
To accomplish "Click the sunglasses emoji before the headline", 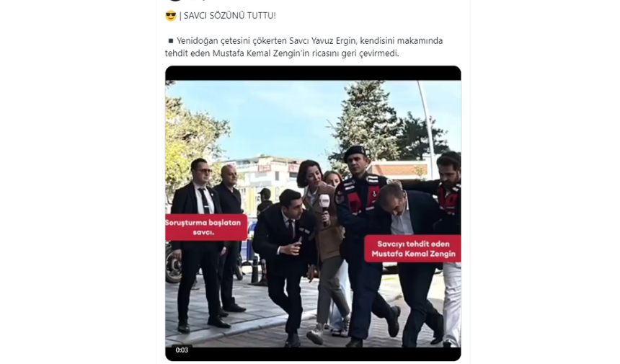I will click(x=171, y=16).
